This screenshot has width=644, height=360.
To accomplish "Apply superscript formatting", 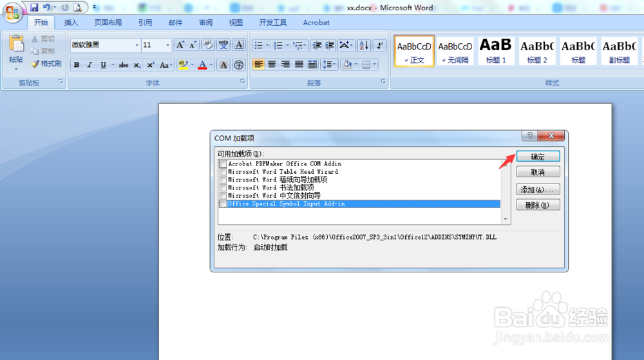I will [x=150, y=65].
